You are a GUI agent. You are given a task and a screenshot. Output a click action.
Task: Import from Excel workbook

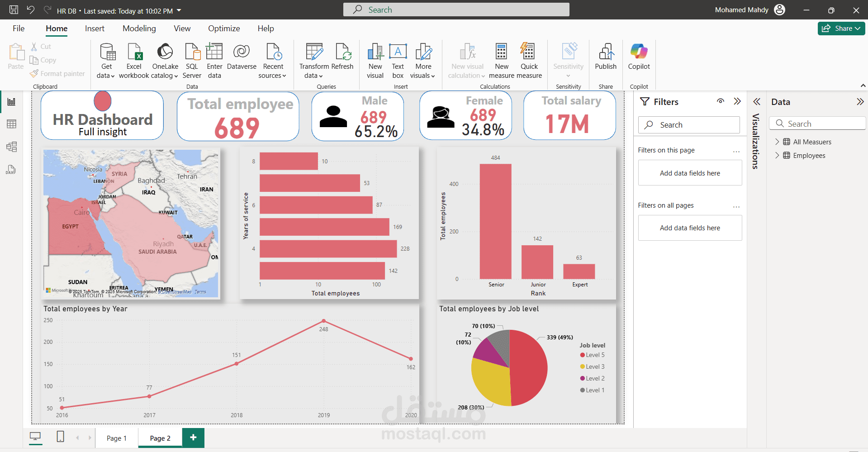click(134, 61)
